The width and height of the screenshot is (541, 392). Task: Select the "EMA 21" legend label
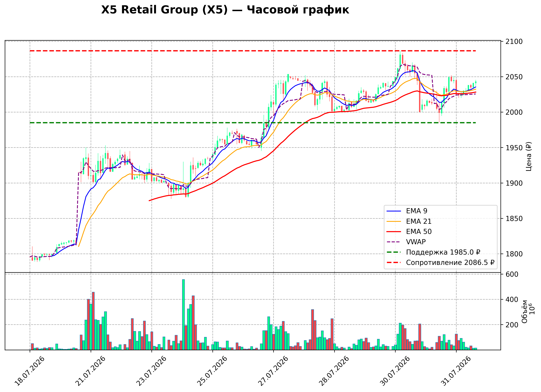point(419,221)
